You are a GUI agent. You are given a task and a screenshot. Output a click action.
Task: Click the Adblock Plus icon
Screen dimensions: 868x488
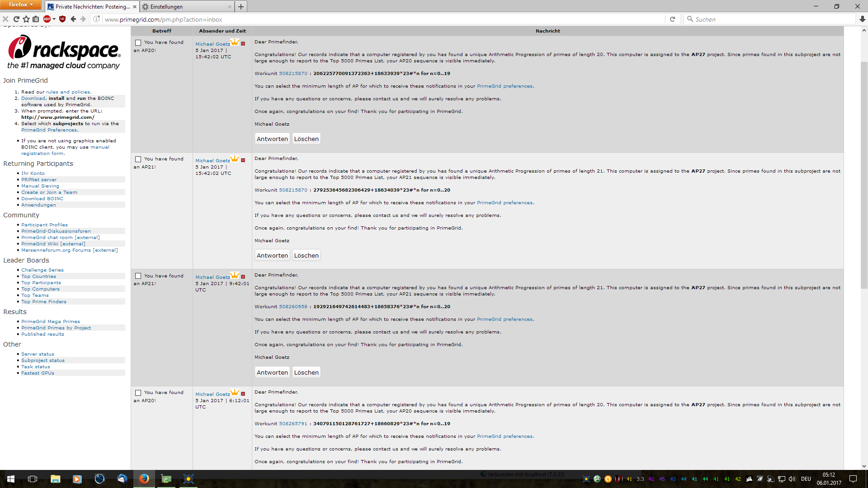pos(47,19)
